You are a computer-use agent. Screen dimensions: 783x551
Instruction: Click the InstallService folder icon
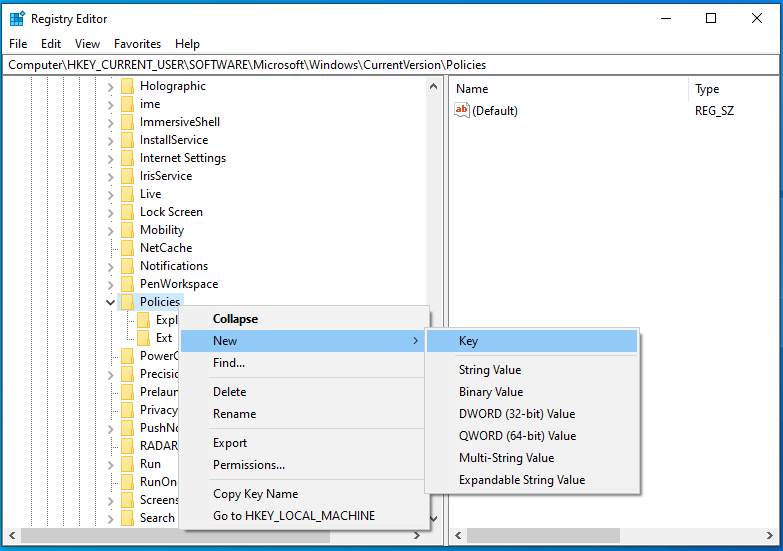click(x=127, y=140)
